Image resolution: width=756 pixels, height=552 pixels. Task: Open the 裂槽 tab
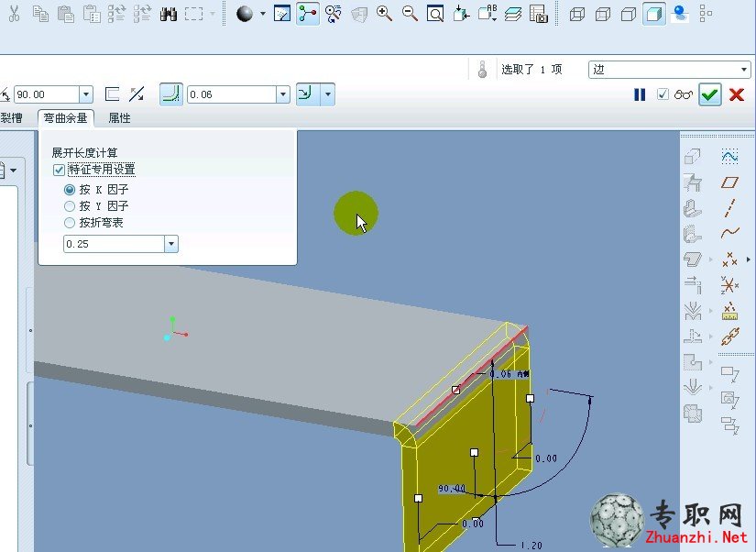coord(11,118)
